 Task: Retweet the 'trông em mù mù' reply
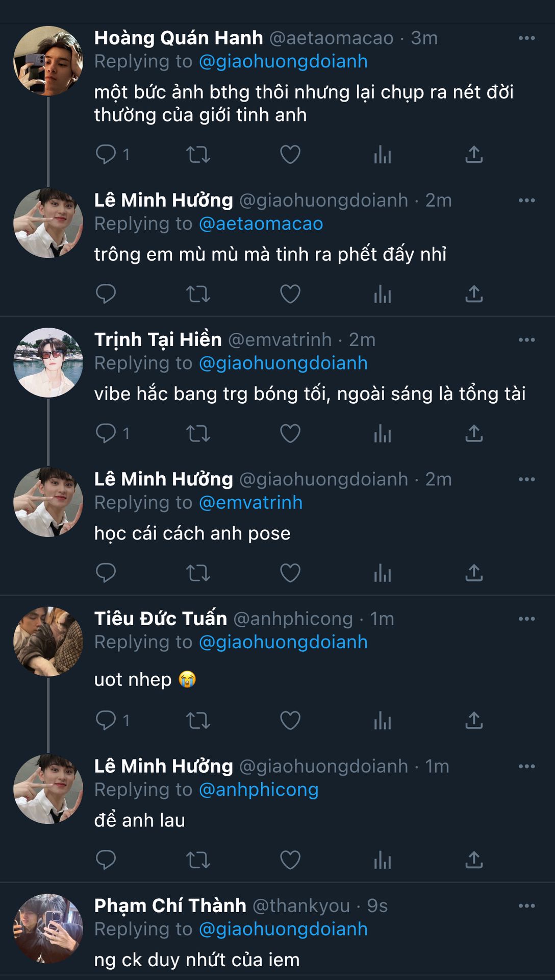tap(198, 293)
